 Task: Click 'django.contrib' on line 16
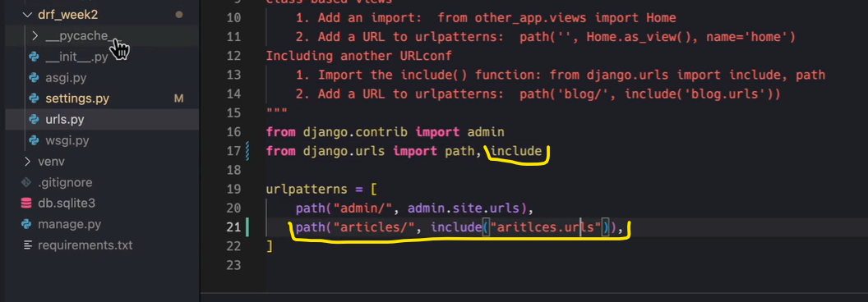coord(355,132)
